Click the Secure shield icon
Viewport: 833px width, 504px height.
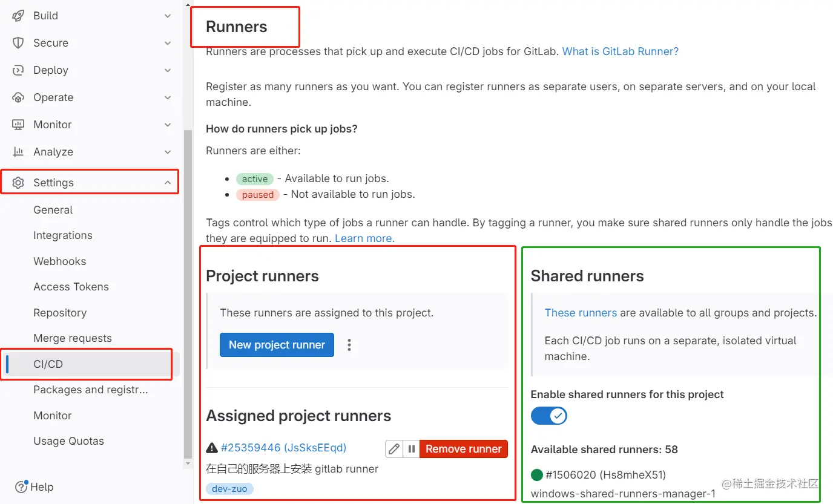(18, 43)
